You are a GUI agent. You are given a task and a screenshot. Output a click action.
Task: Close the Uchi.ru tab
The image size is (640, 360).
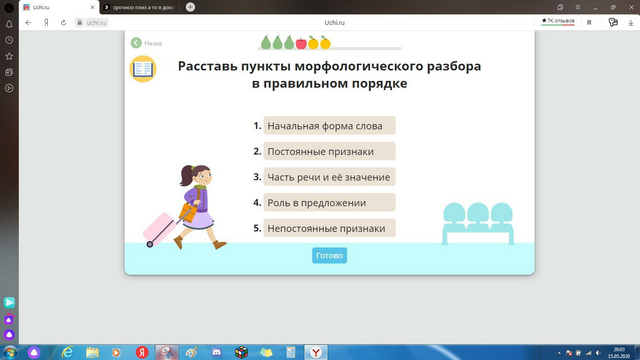(92, 7)
